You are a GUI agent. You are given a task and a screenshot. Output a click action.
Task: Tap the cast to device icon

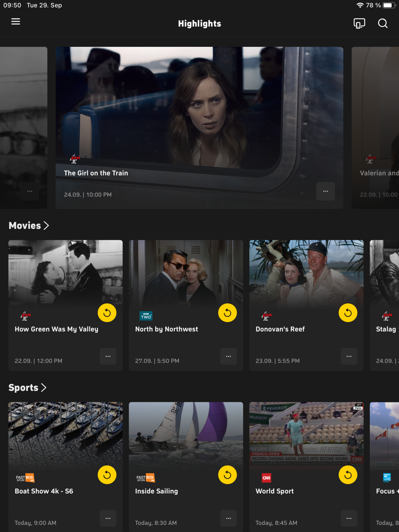pos(359,24)
